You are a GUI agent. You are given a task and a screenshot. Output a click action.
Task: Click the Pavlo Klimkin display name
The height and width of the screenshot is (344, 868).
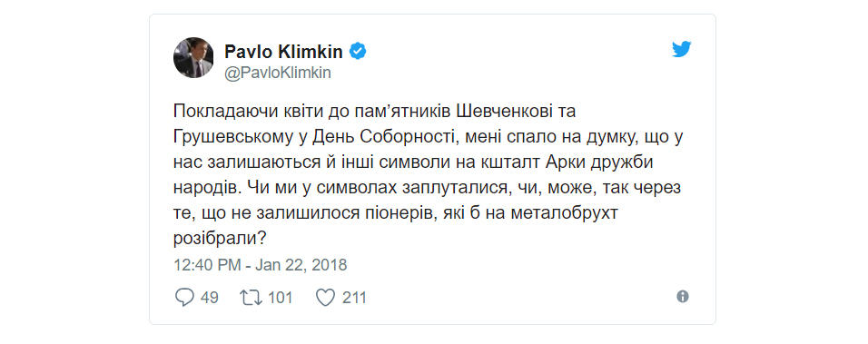(283, 52)
